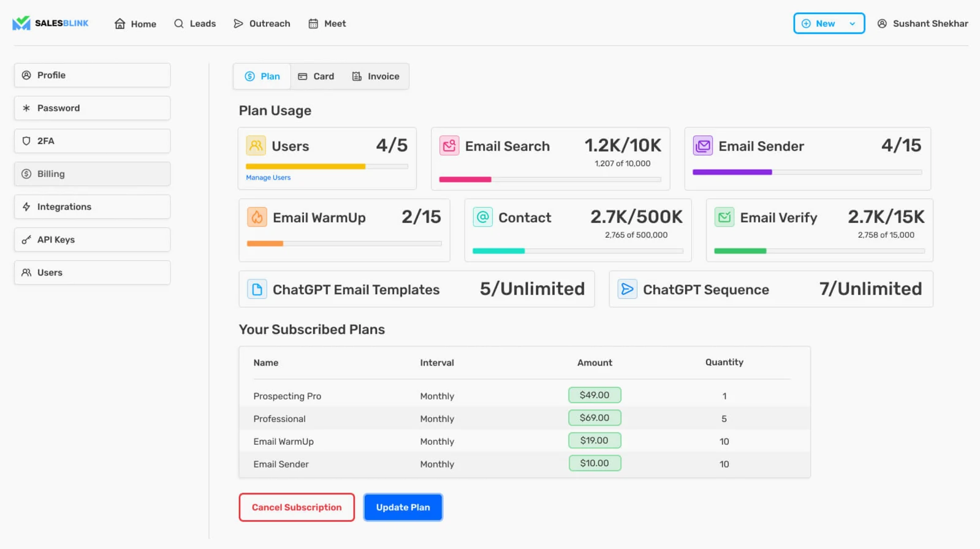Click the Contact at-sign icon
This screenshot has height=549, width=980.
point(482,217)
